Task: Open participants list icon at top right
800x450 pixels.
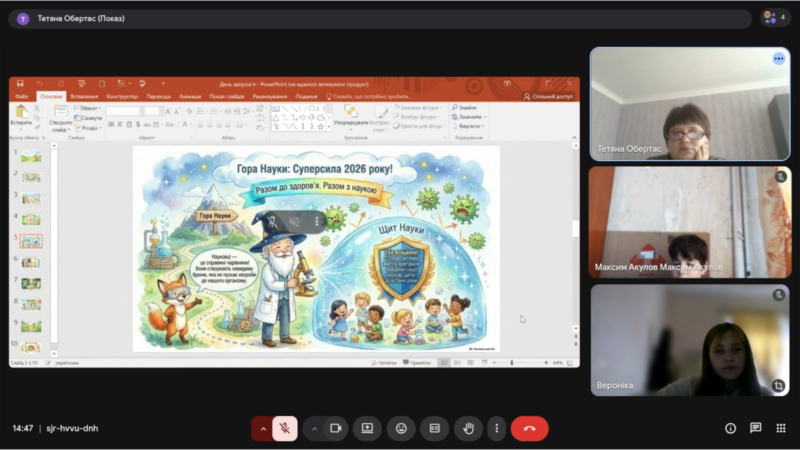Action: [774, 18]
